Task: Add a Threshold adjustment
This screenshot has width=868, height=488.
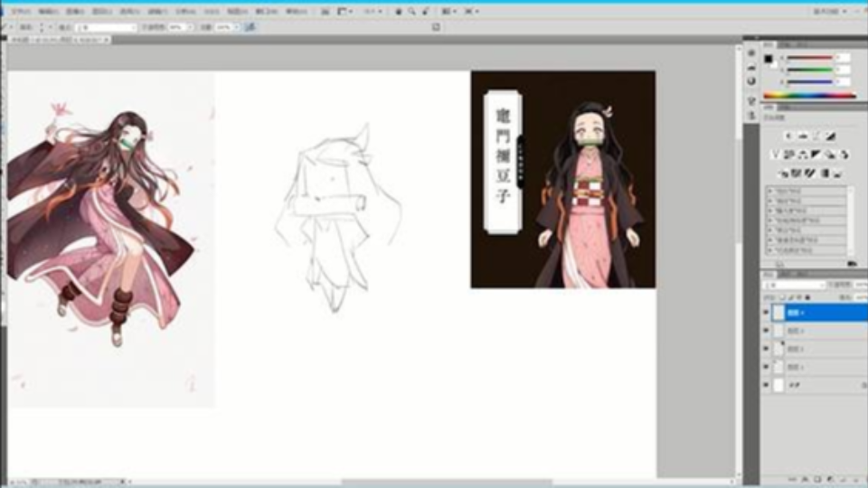Action: (810, 174)
